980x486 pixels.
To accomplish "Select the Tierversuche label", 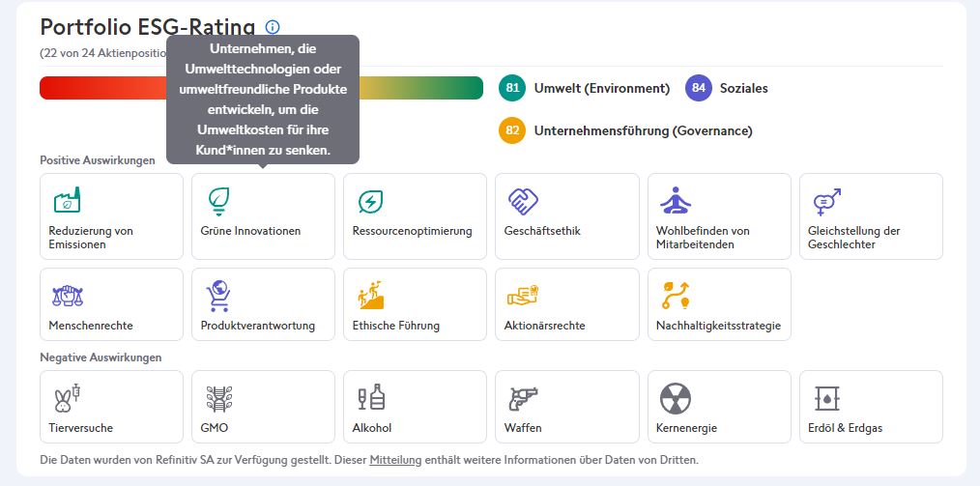I will (80, 429).
